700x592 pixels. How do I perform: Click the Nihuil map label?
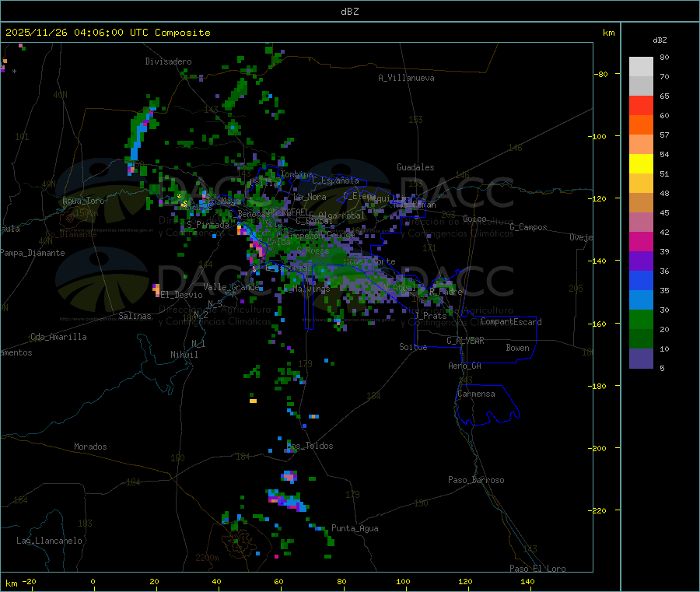coord(184,355)
